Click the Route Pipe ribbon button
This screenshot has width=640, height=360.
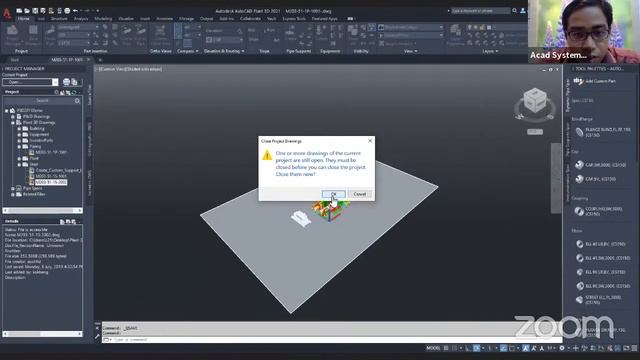pos(50,35)
